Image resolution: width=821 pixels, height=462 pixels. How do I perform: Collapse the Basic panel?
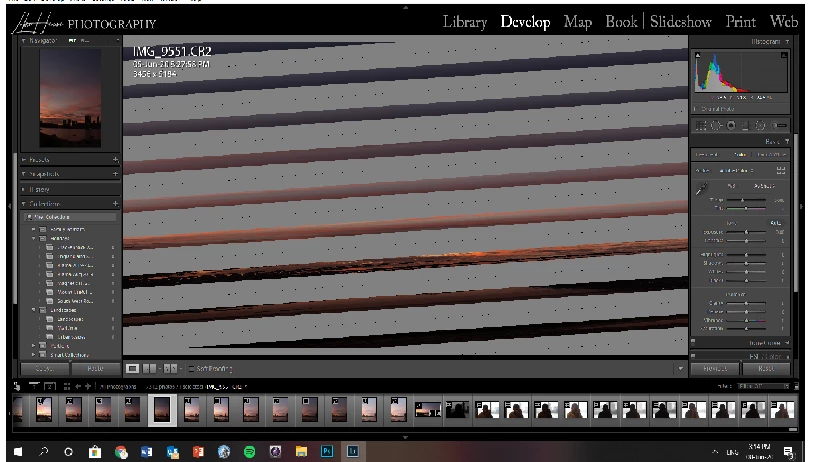[x=787, y=141]
